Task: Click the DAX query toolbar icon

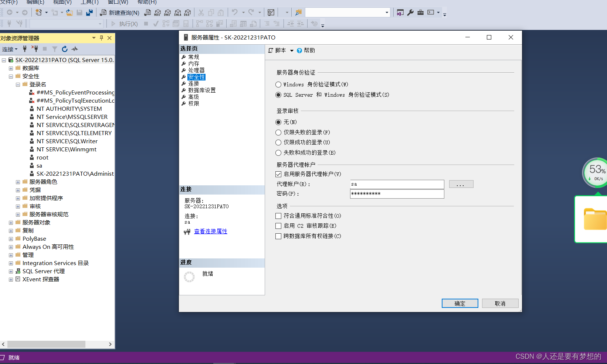Action: tap(187, 13)
